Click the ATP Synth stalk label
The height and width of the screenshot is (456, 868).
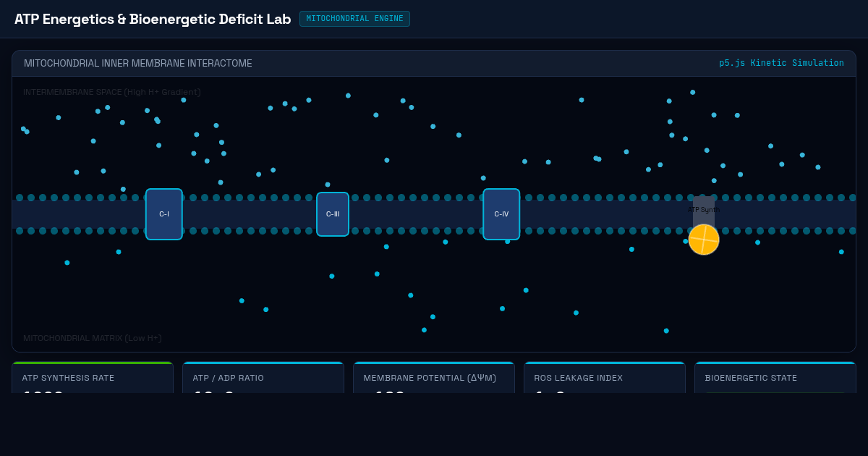[x=704, y=210]
